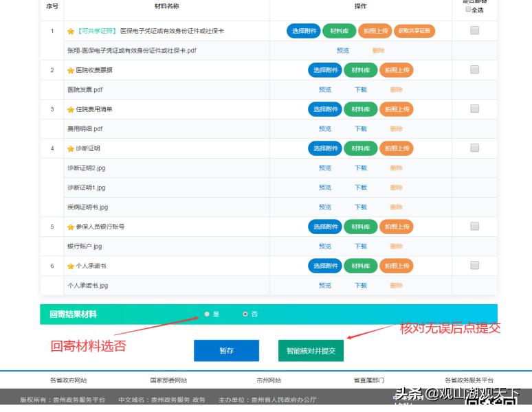The height and width of the screenshot is (412, 532).
Task: Preview 张翔-医保电子凭证 pdf file
Action: [343, 51]
